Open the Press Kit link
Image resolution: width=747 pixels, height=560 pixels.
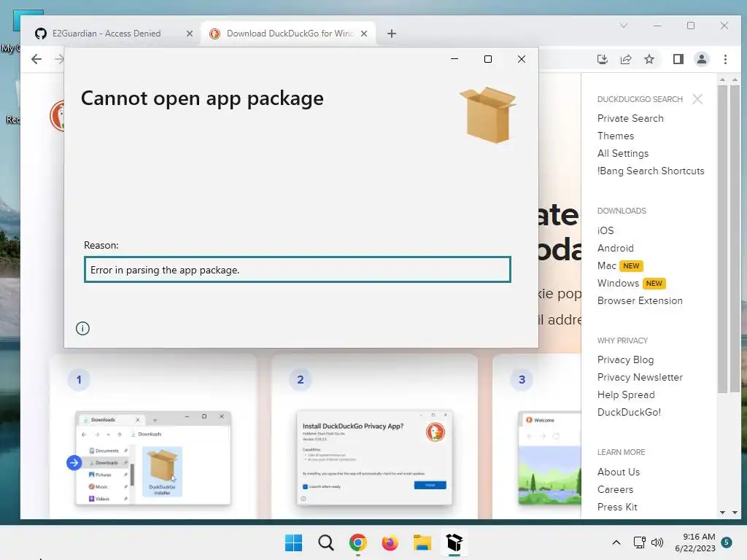617,507
